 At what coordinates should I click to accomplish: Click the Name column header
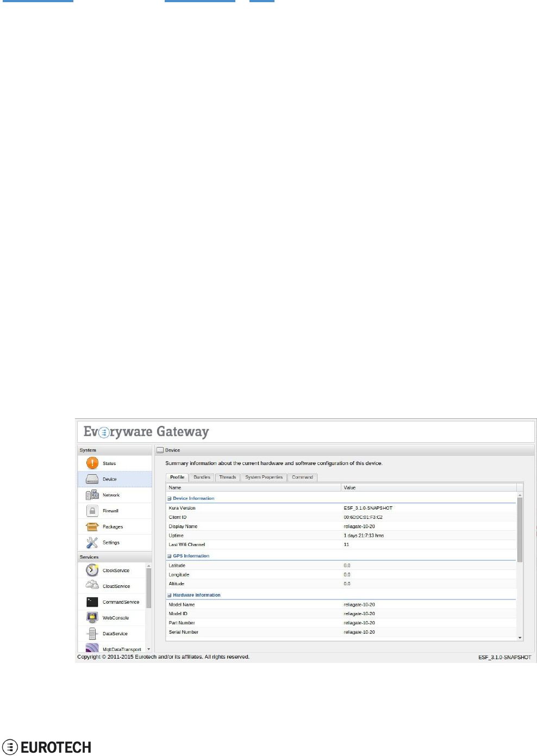pyautogui.click(x=254, y=487)
